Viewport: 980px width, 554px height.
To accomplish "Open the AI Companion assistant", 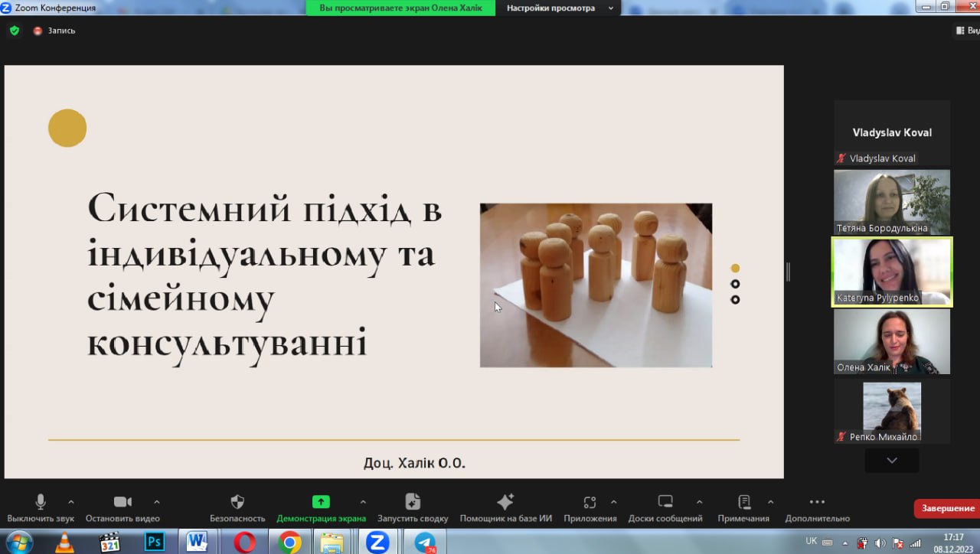I will click(505, 502).
